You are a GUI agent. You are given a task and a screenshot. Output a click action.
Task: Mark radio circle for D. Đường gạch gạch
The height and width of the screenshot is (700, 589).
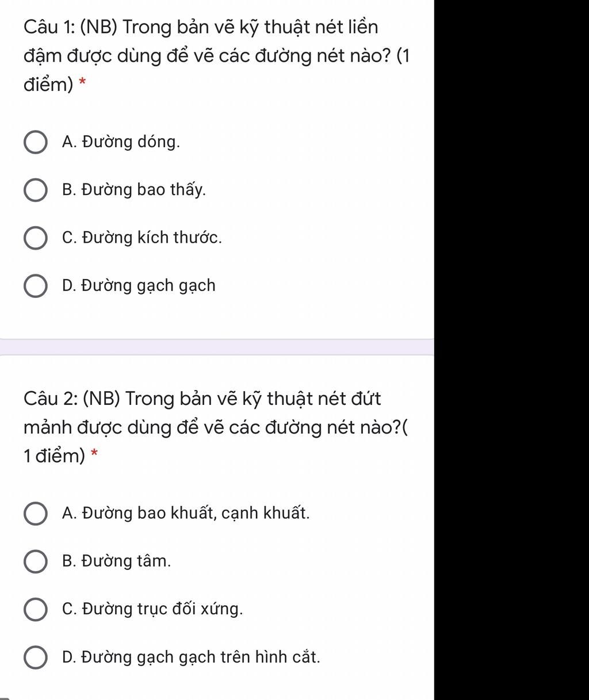(x=35, y=286)
